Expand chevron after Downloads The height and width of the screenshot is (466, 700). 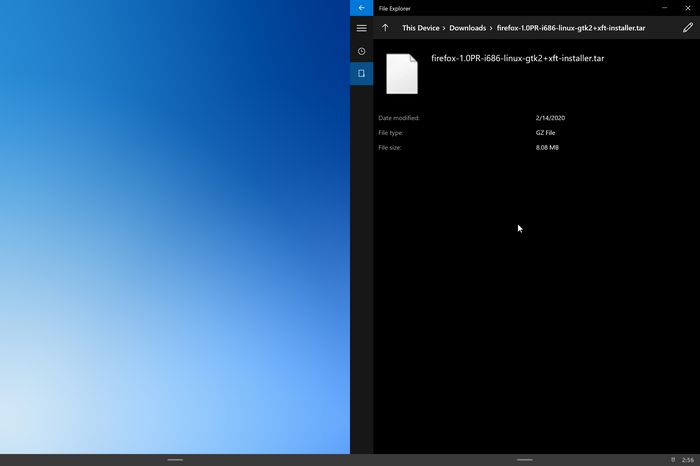point(491,28)
